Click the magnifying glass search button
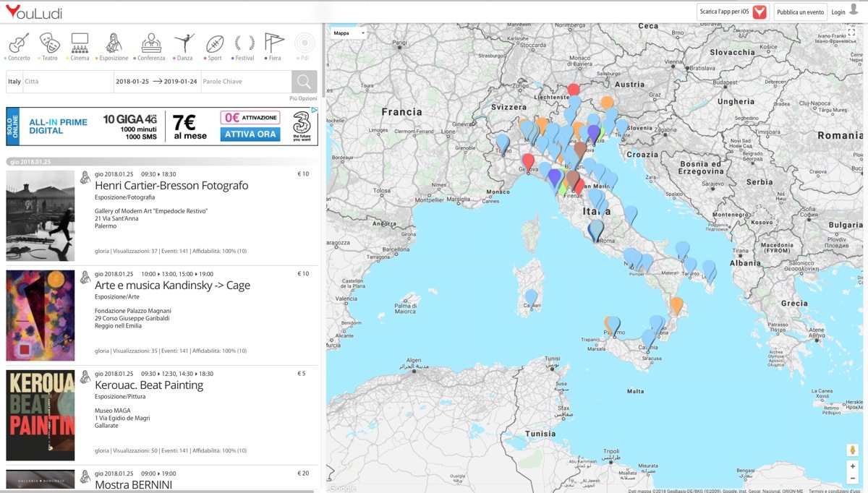This screenshot has height=493, width=868. point(305,82)
